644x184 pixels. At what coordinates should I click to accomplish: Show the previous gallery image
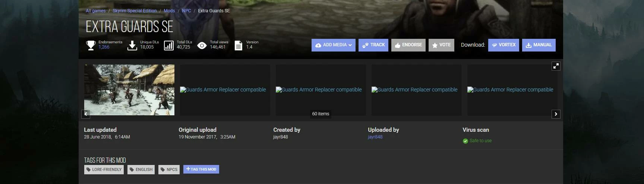[x=86, y=114]
